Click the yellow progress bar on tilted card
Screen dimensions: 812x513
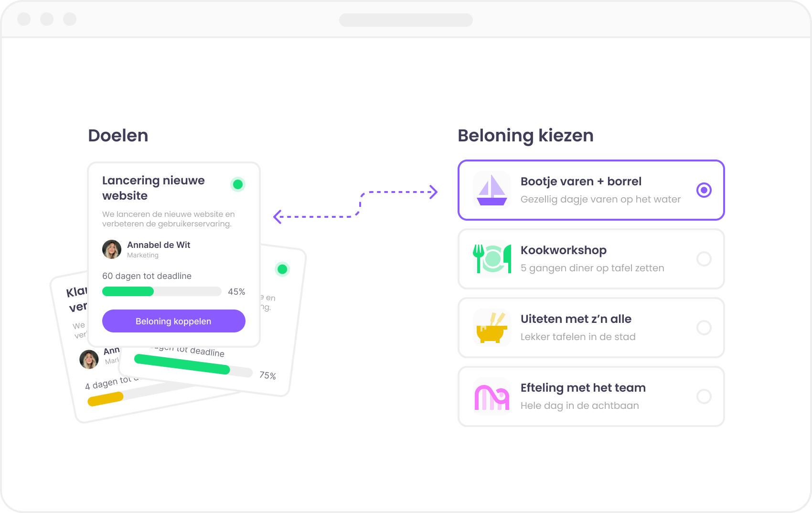point(106,399)
